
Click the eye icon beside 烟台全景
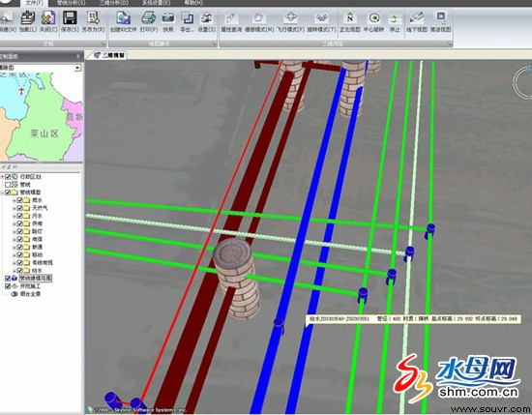tap(15, 294)
